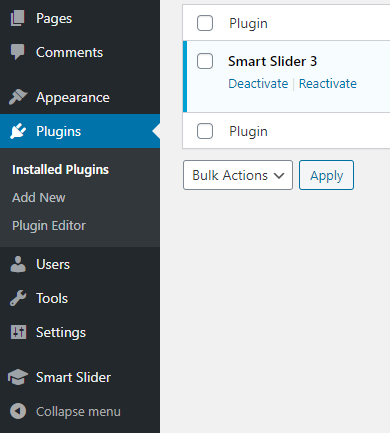This screenshot has width=390, height=433.
Task: Select the Plugins menu item
Action: [80, 131]
